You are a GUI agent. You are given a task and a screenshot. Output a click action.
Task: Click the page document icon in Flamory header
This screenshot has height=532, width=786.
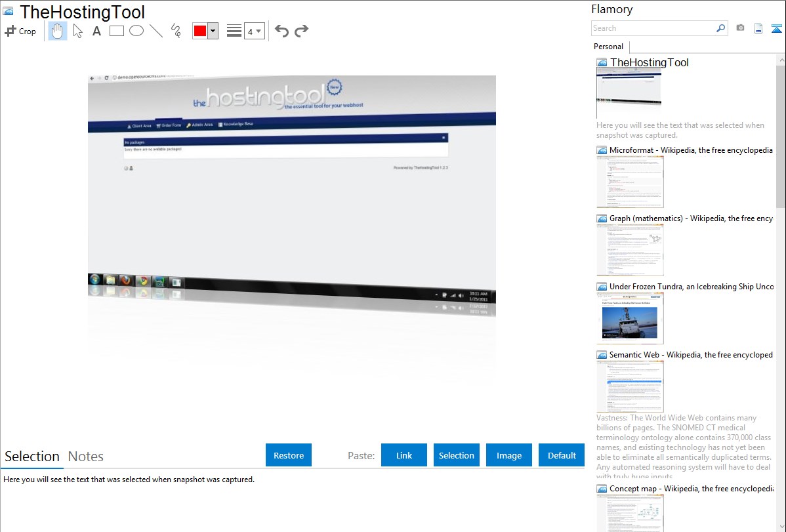[758, 28]
